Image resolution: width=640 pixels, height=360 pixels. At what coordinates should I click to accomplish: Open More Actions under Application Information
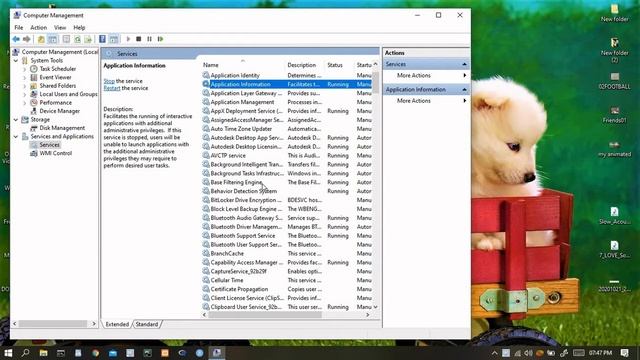414,101
